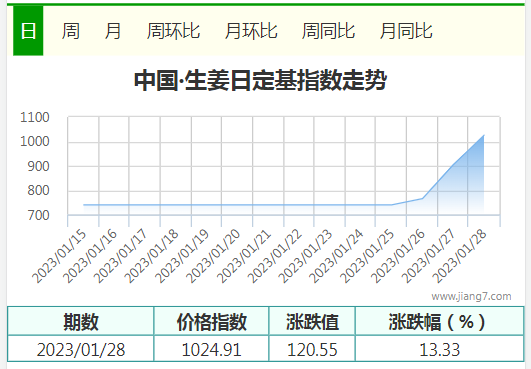Click the 2023/01/15 x-axis label
Screen dimensions: 531x369
(x=59, y=257)
